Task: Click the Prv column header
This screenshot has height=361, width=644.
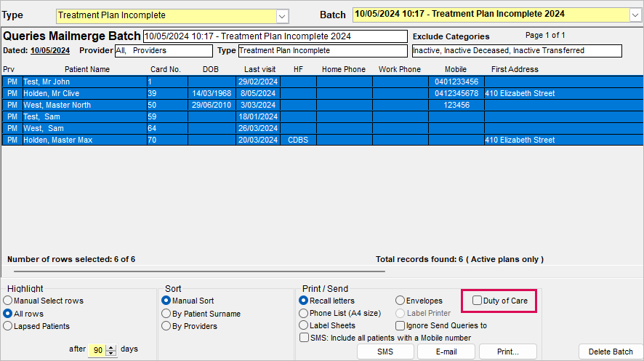Action: (x=9, y=69)
